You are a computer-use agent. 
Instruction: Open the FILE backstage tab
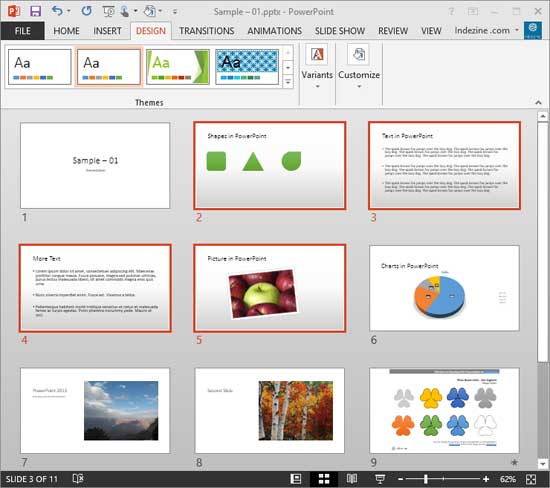pos(22,31)
